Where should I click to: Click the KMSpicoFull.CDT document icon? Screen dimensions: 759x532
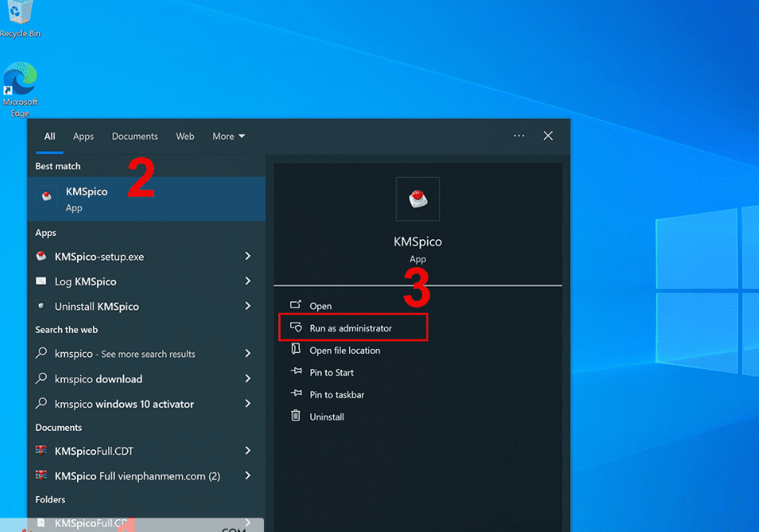(42, 451)
